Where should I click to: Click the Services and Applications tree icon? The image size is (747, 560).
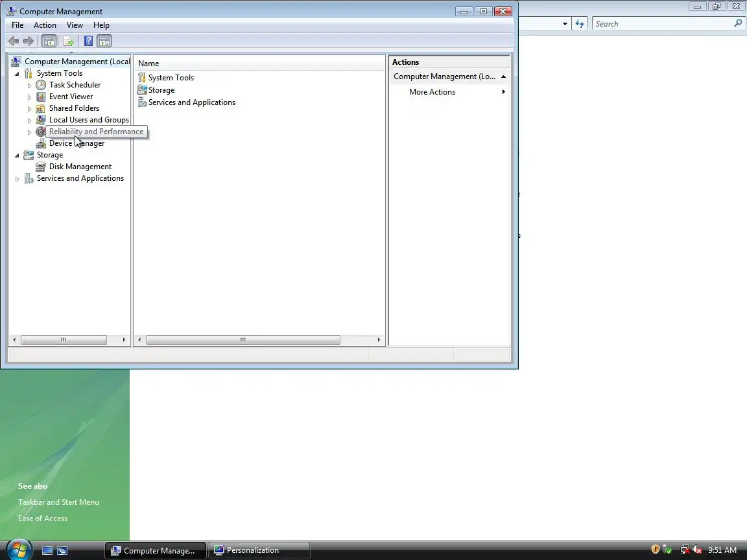tap(29, 178)
